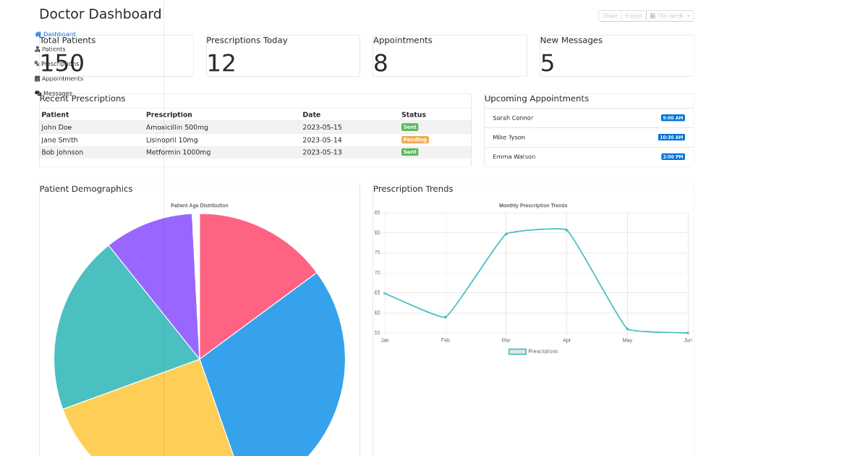Open the Appointments calendar icon
The height and width of the screenshot is (456, 868).
coord(36,78)
